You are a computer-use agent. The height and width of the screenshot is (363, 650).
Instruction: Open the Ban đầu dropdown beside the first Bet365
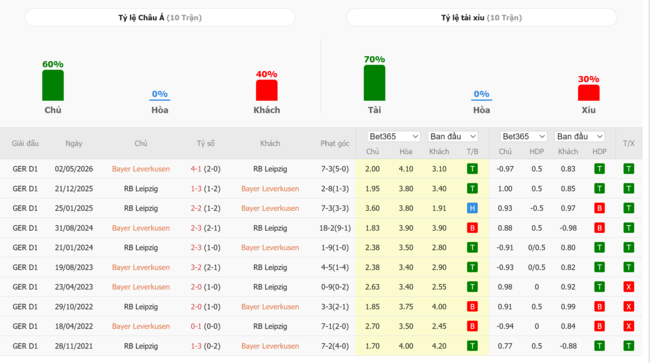[x=453, y=136]
